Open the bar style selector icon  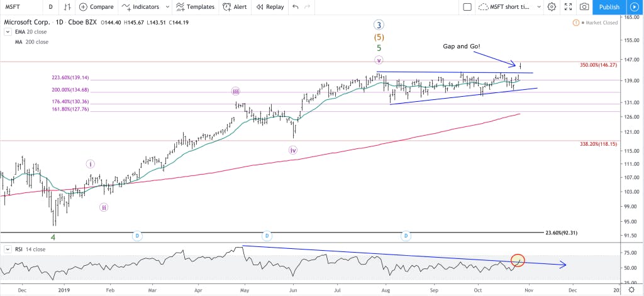(67, 7)
